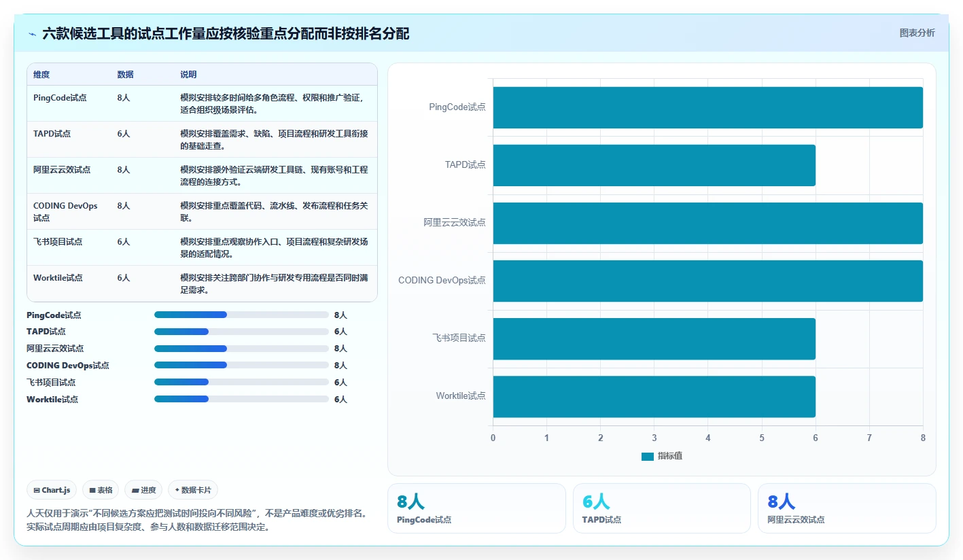This screenshot has height=560, width=963.
Task: Click the Worktile试点 label beside its progress bar
Action: pyautogui.click(x=52, y=400)
